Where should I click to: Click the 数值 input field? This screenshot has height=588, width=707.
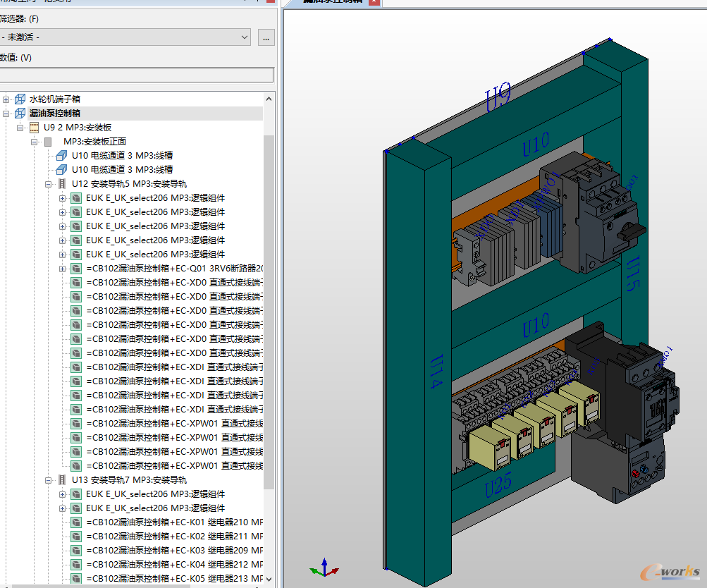[x=137, y=75]
